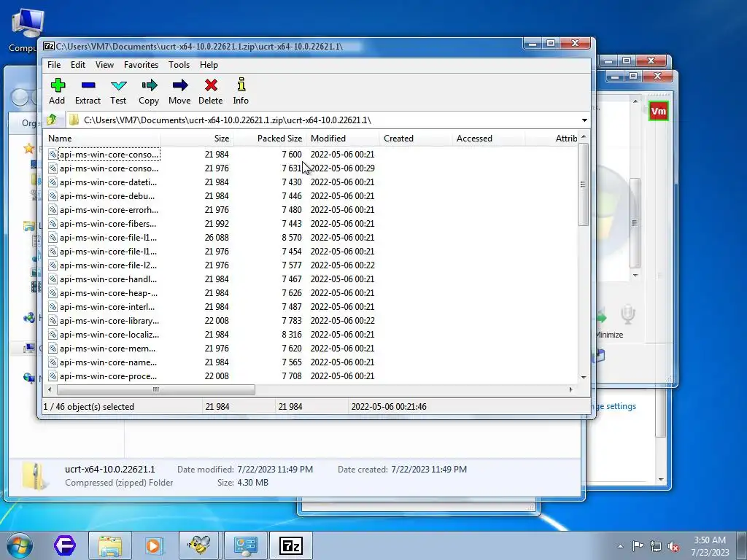This screenshot has height=560, width=747.
Task: Open the Edit menu
Action: point(77,65)
